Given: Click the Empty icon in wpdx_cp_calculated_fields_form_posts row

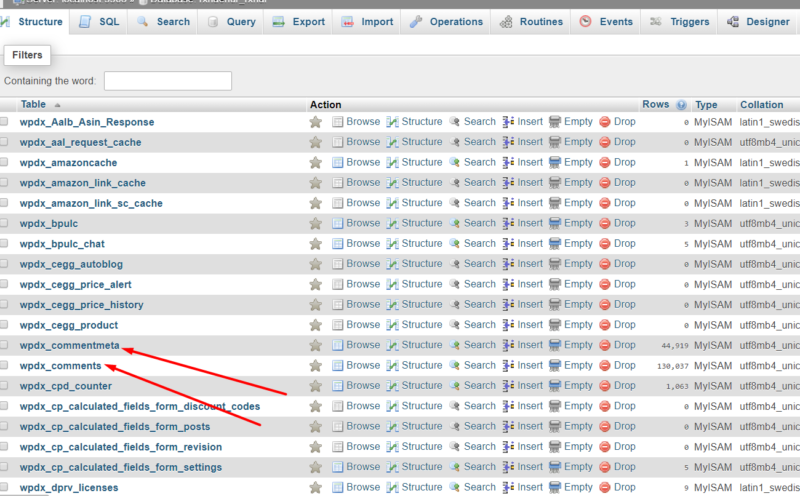Looking at the screenshot, I should (555, 427).
